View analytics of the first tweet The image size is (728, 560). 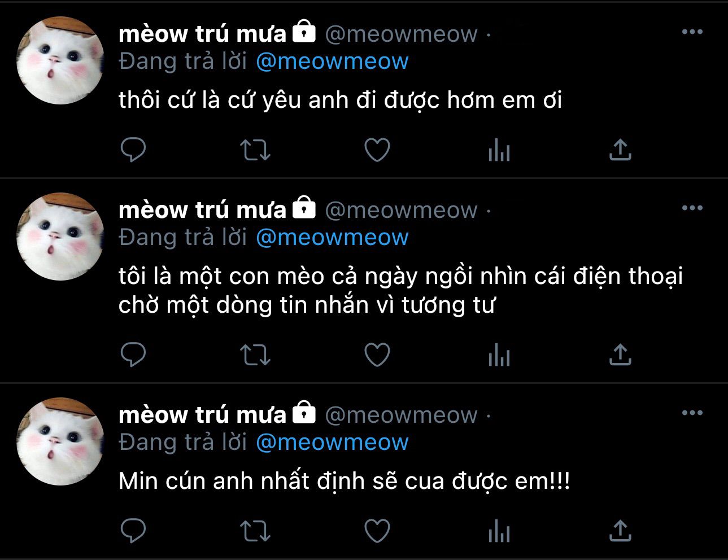point(499,150)
